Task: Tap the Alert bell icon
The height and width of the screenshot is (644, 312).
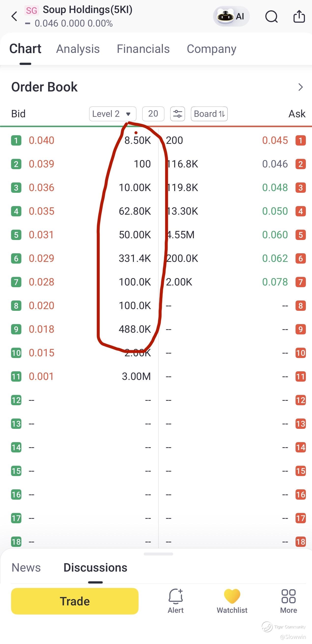Action: pyautogui.click(x=176, y=596)
